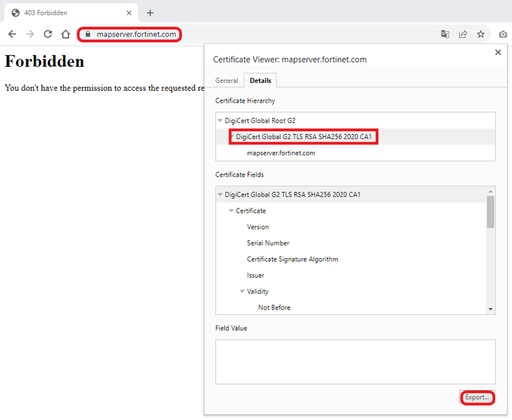512x420 pixels.
Task: Open the translate page icon
Action: tap(445, 34)
